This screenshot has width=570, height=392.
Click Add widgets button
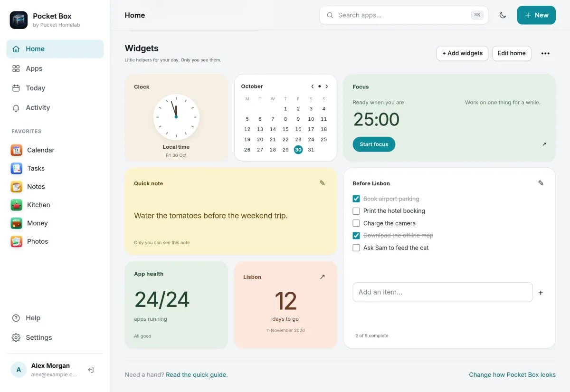coord(462,53)
